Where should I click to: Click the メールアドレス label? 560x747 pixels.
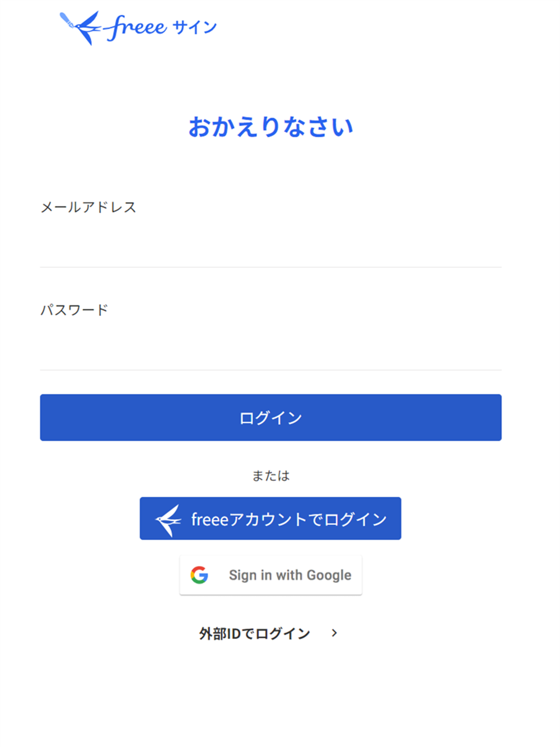pos(88,207)
